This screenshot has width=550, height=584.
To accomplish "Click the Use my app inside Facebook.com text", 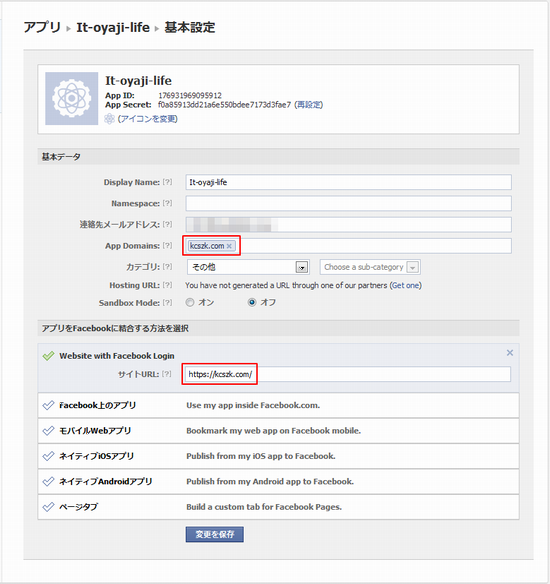I will point(253,405).
